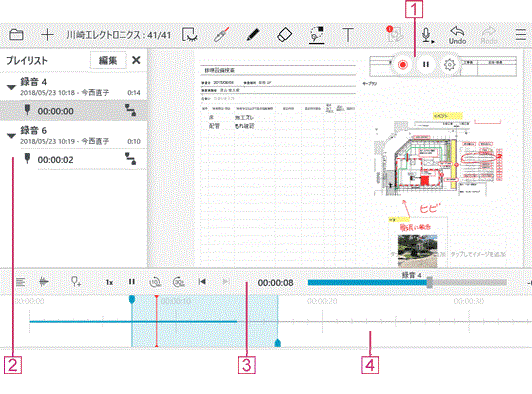Toggle the playlist list view icon
The height and width of the screenshot is (394, 532).
point(21,282)
